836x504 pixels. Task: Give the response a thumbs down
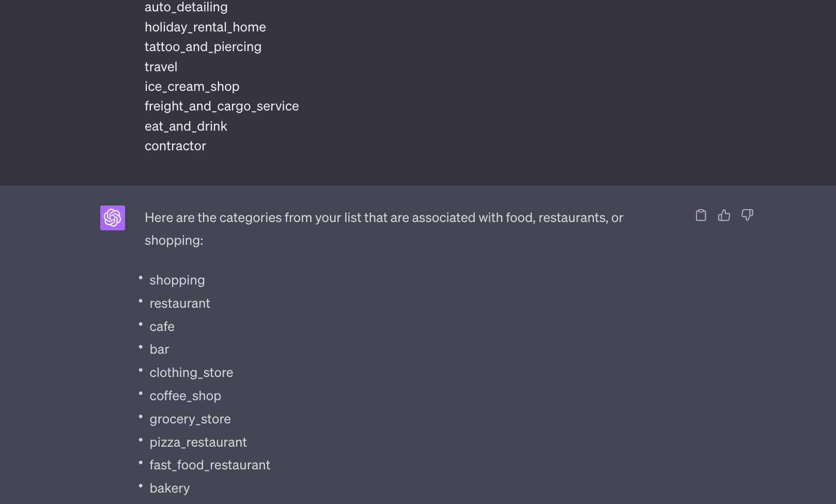click(x=747, y=215)
